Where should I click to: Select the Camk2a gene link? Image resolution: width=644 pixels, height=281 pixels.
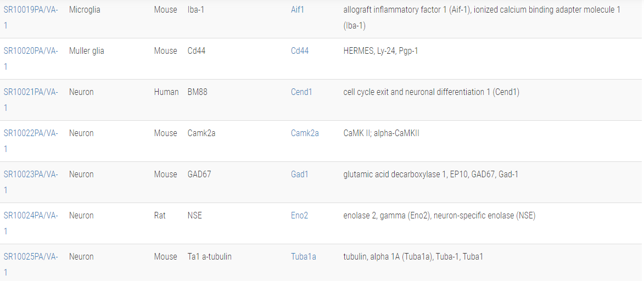point(305,133)
